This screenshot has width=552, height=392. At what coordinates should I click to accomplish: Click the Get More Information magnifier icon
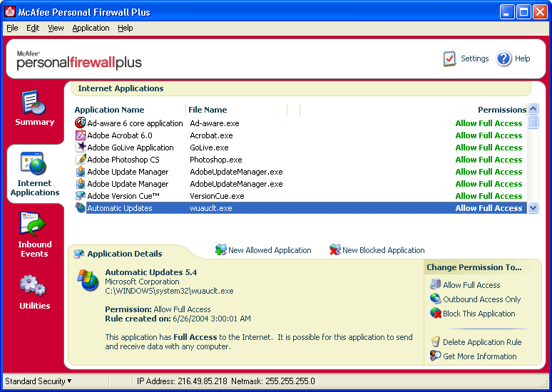435,356
